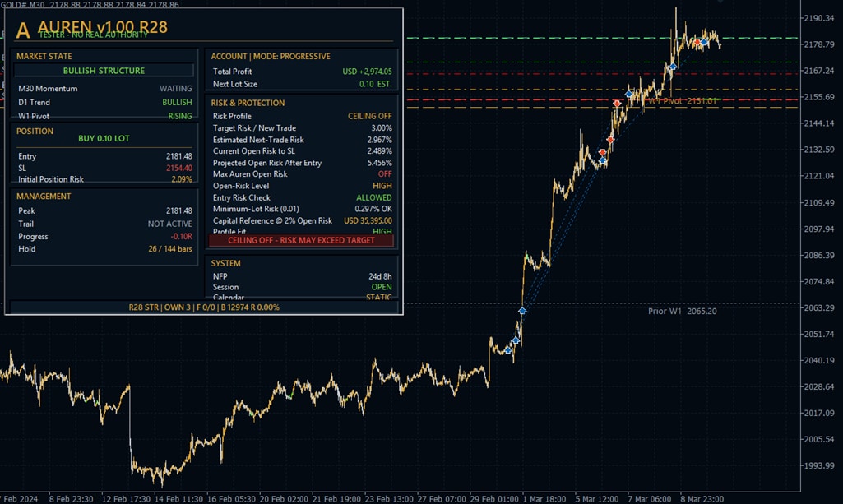Click the AUREN "A" logo icon

pos(22,30)
